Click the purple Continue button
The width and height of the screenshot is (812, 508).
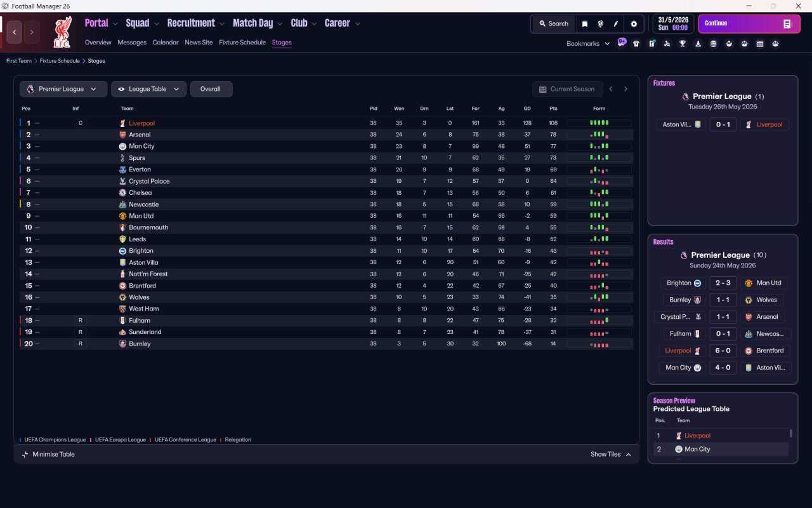point(749,23)
